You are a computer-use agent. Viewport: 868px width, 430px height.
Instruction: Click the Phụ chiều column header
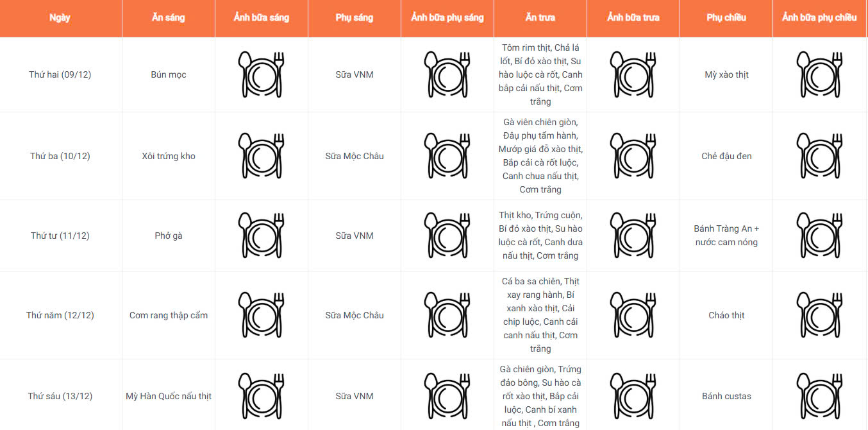(x=726, y=18)
